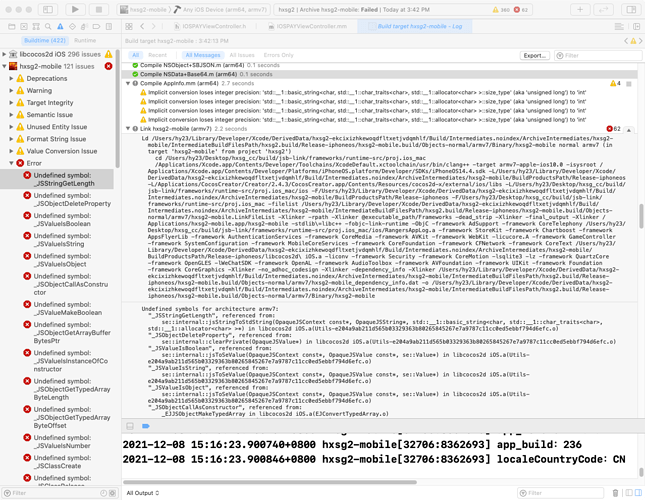Select the Errors Only filter
This screenshot has width=645, height=500.
(x=278, y=55)
